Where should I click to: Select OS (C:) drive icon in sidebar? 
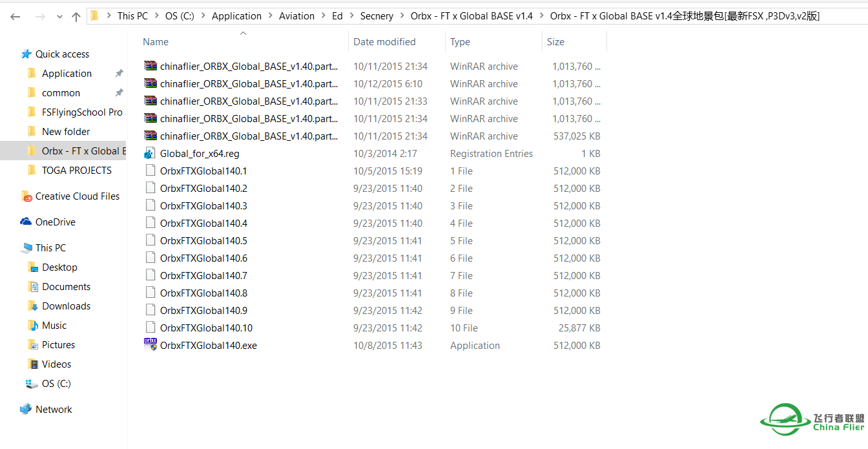[32, 384]
